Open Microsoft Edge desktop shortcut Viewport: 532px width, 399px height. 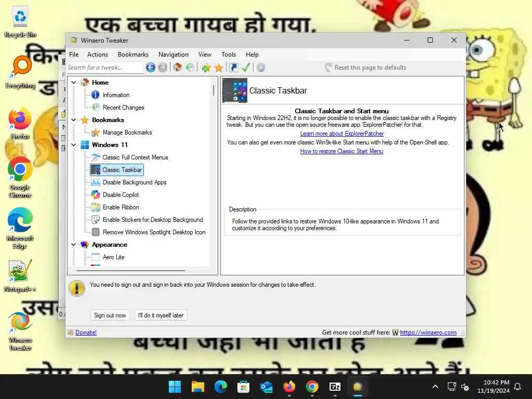[20, 229]
